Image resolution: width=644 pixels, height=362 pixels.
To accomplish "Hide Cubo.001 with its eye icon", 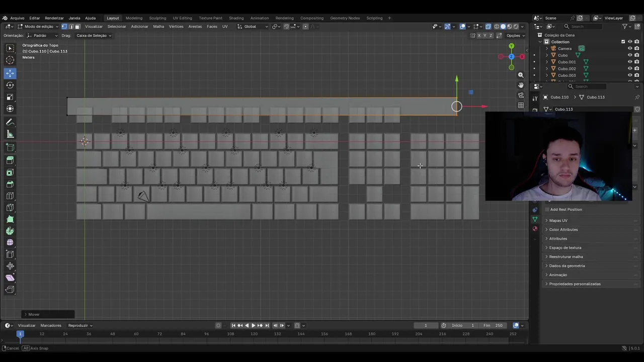I will click(x=630, y=62).
